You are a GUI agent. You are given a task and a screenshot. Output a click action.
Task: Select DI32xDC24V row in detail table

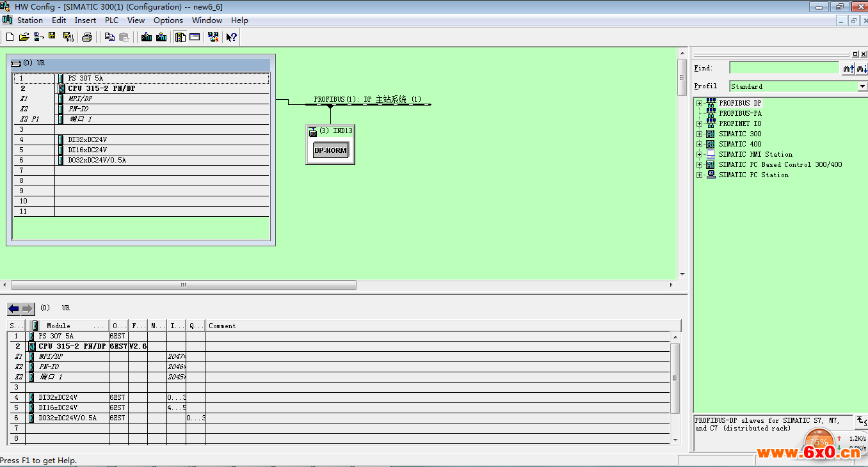338,397
